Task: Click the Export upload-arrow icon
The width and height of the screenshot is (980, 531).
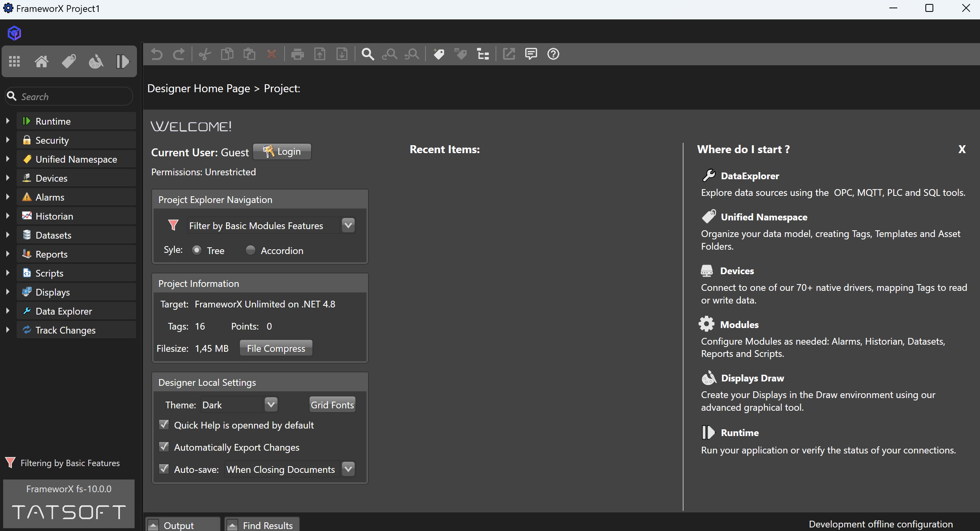Action: (x=320, y=54)
